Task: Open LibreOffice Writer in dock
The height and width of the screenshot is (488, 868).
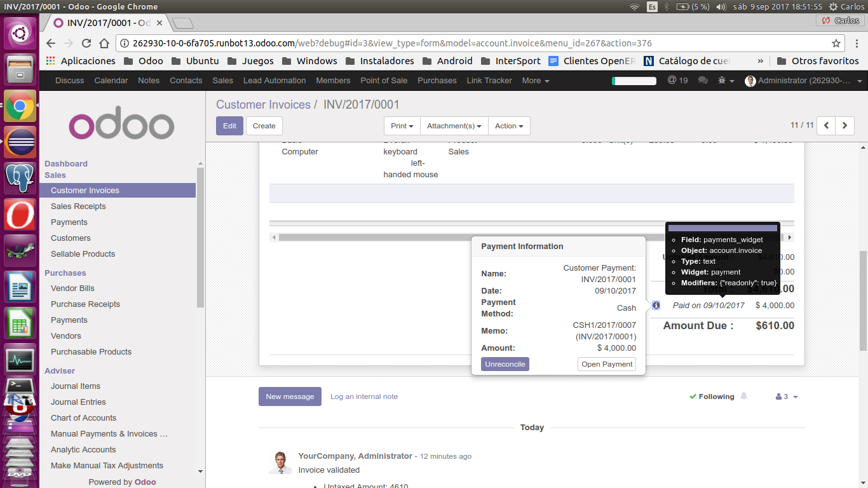Action: pos(20,287)
